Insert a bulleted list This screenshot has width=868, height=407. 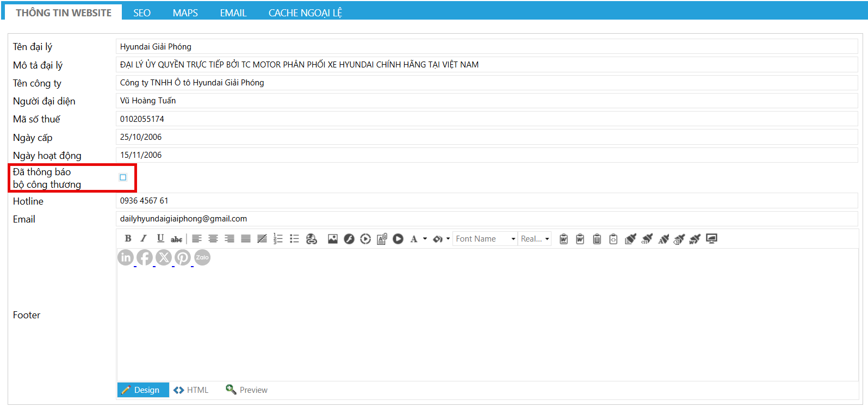[x=294, y=239]
